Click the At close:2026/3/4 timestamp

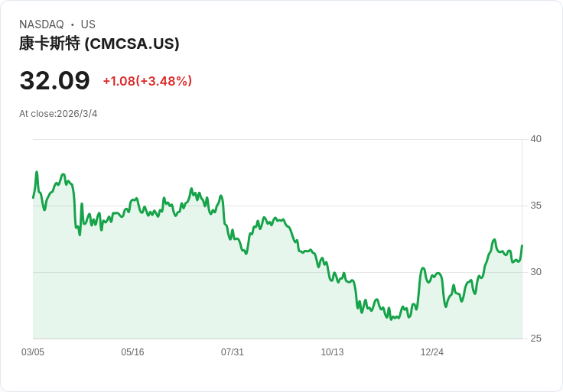(x=58, y=114)
